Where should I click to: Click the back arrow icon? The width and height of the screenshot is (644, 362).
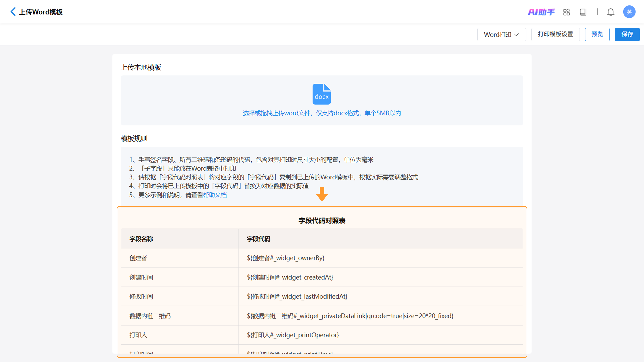point(13,12)
